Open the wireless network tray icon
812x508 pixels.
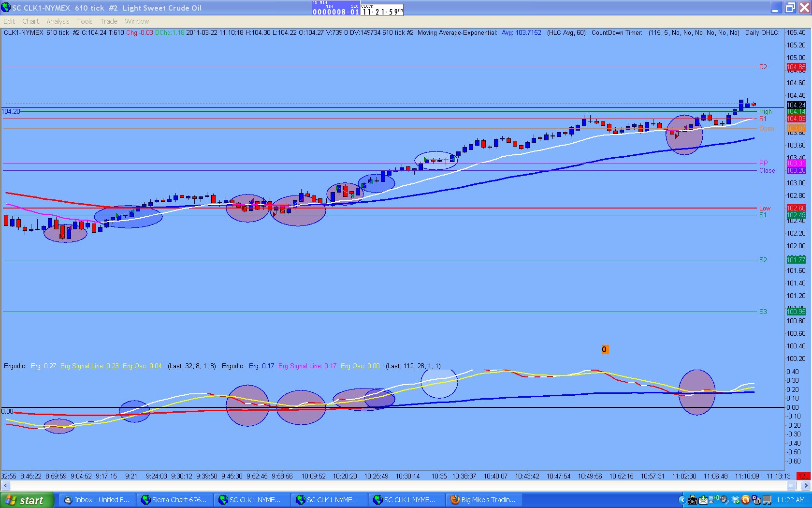click(x=714, y=500)
